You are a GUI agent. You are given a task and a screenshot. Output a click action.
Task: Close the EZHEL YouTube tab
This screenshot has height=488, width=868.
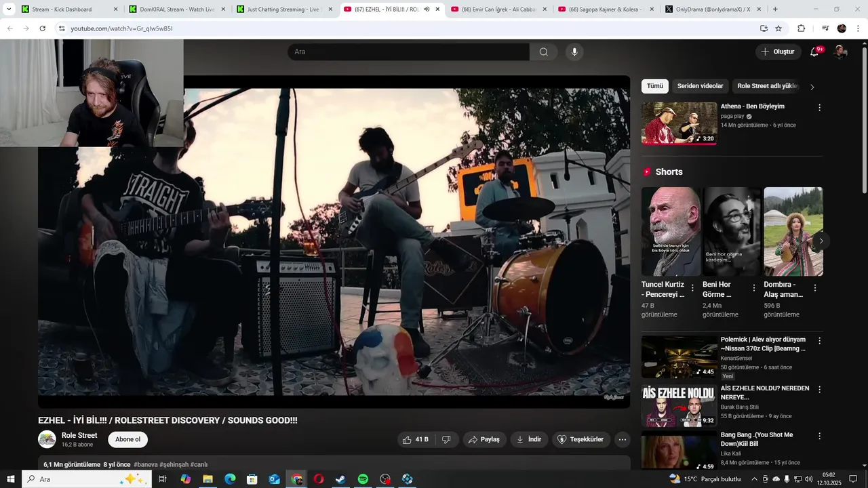(437, 9)
